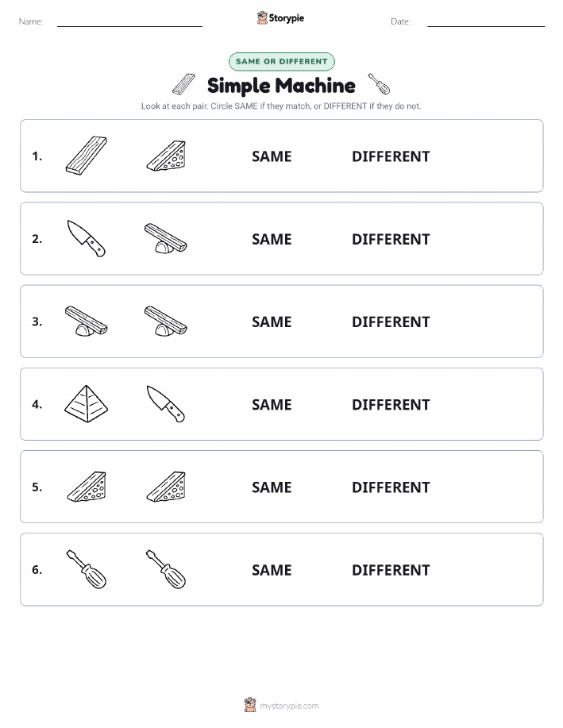This screenshot has height=728, width=563.
Task: Click the right wedge picture in row 5
Action: pos(166,487)
